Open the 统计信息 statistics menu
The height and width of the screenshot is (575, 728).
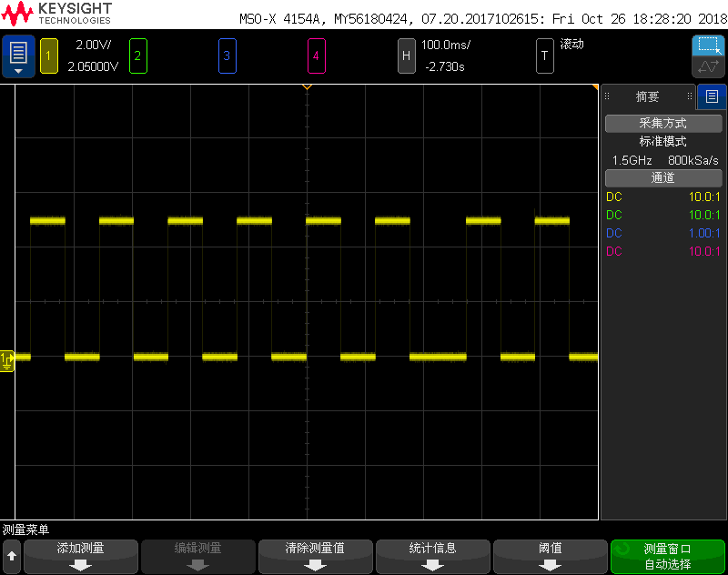point(433,557)
